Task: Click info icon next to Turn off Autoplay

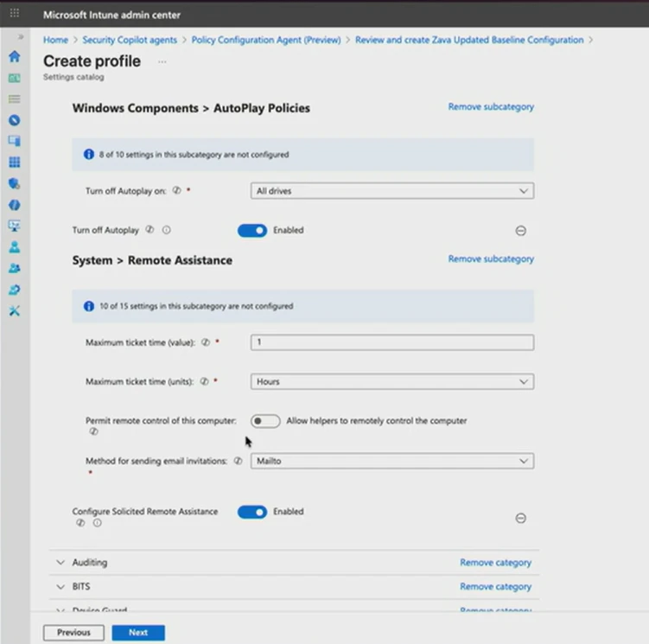Action: 167,230
